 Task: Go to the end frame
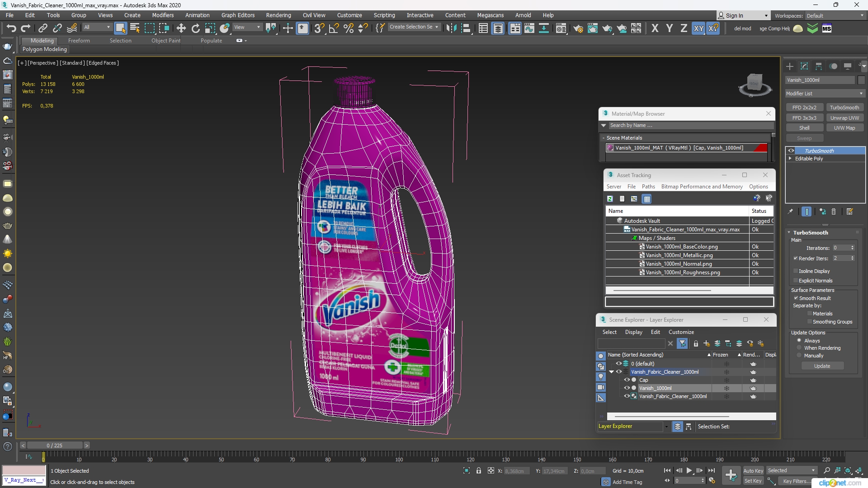[x=712, y=471]
